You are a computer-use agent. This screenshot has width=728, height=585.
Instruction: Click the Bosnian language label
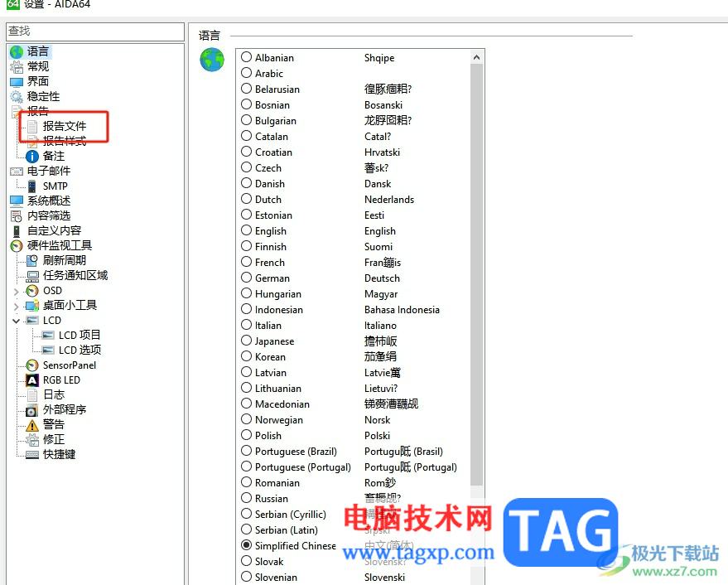click(272, 105)
